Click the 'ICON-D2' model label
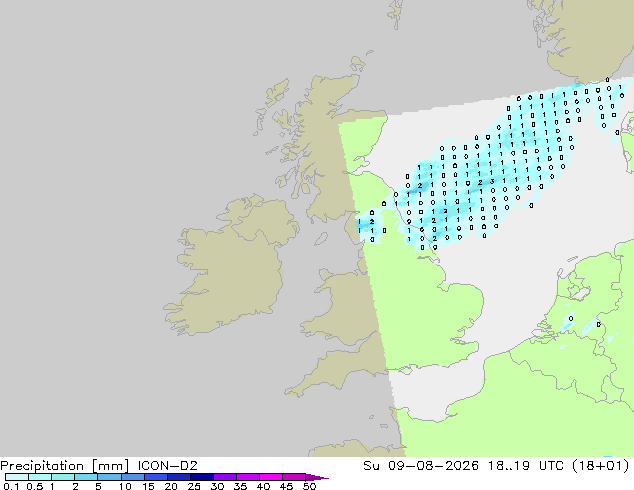The width and height of the screenshot is (634, 490). (x=167, y=466)
